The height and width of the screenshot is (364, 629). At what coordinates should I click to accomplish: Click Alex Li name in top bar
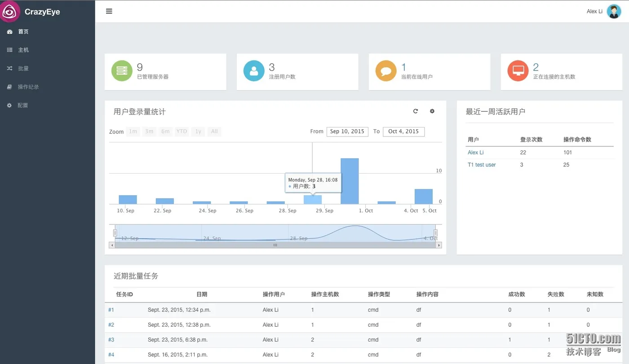pos(594,11)
